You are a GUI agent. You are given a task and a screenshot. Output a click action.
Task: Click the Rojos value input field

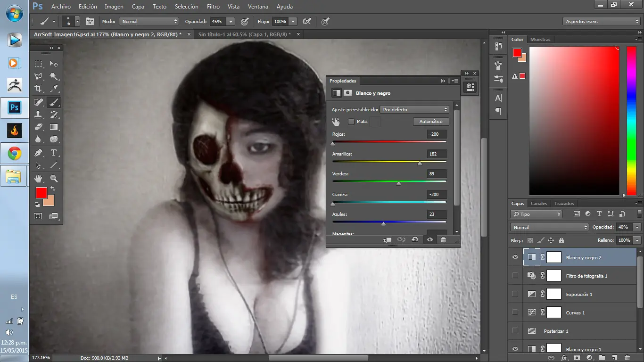[x=437, y=134]
